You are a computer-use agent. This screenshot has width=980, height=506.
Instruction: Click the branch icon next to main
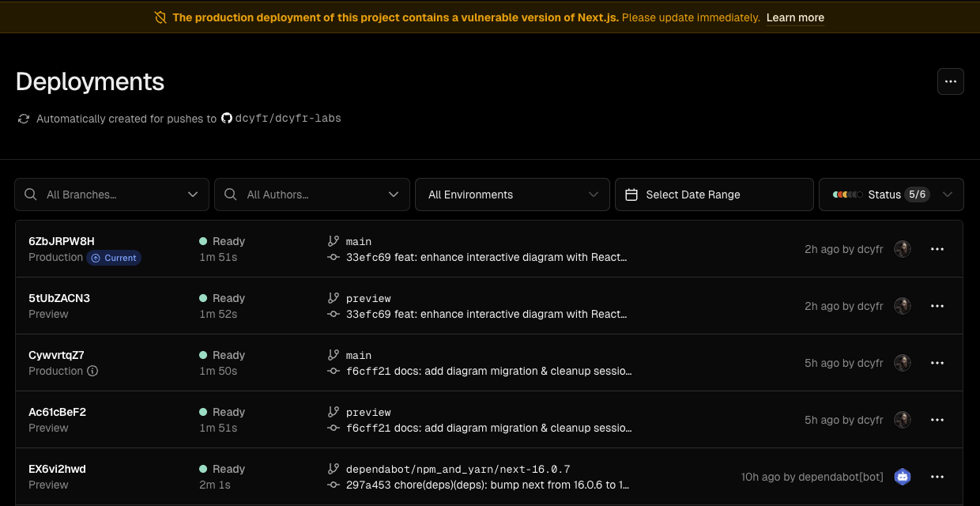click(333, 241)
